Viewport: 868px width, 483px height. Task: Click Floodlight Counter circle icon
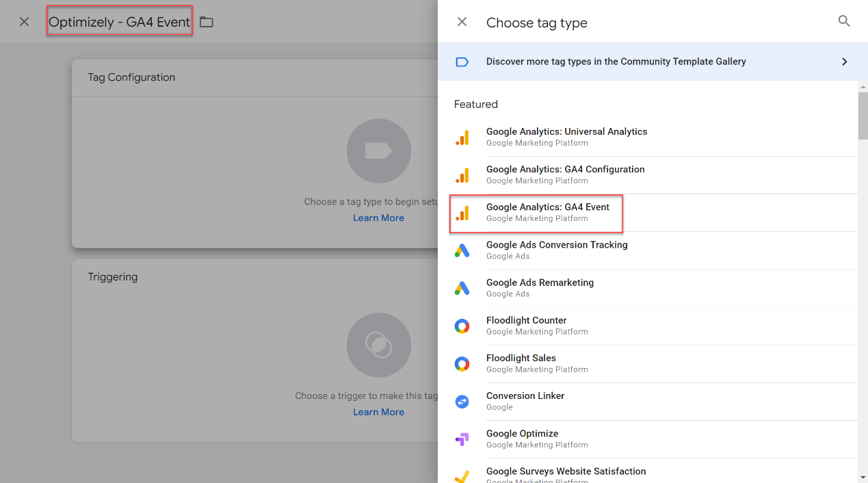click(x=462, y=326)
